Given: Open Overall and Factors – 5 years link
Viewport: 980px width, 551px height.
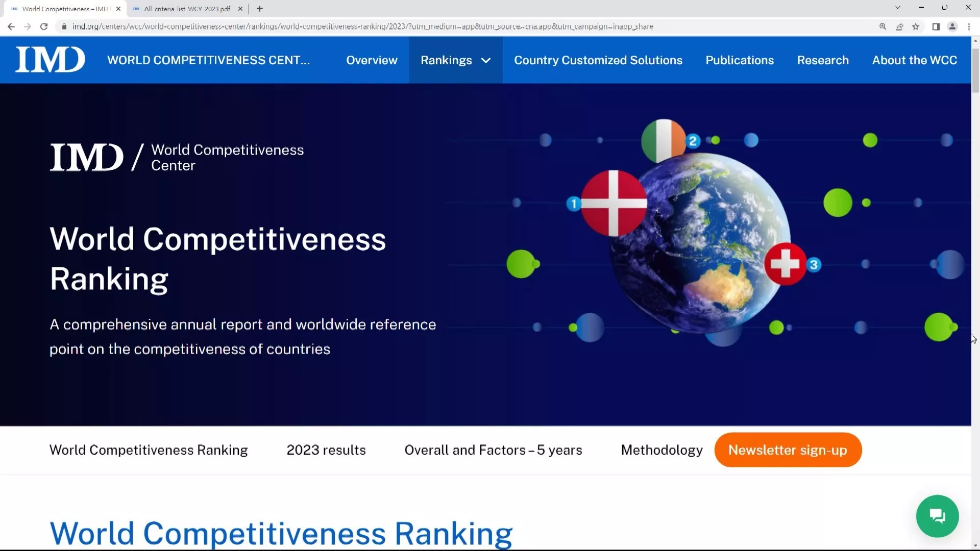Looking at the screenshot, I should pos(493,450).
